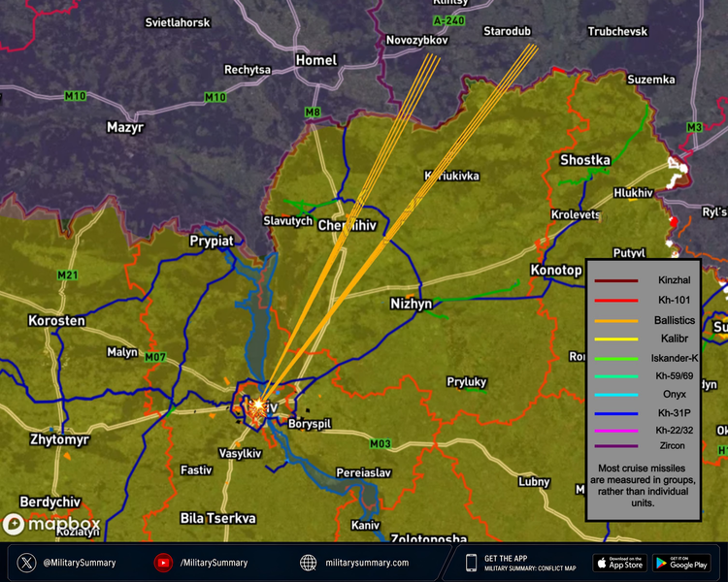The width and height of the screenshot is (728, 582).
Task: Click the Korosten city label
Action: pyautogui.click(x=56, y=321)
